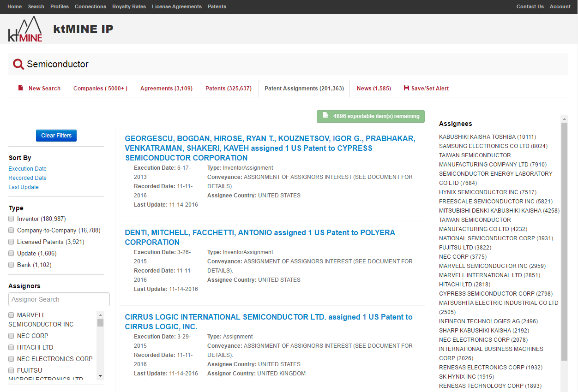Screen dimensions: 578x392
Task: Tick the NEC CORP assignor checkbox
Action: tap(11, 336)
